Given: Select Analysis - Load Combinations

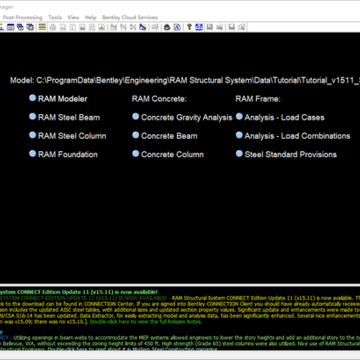Looking at the screenshot, I should tap(293, 136).
